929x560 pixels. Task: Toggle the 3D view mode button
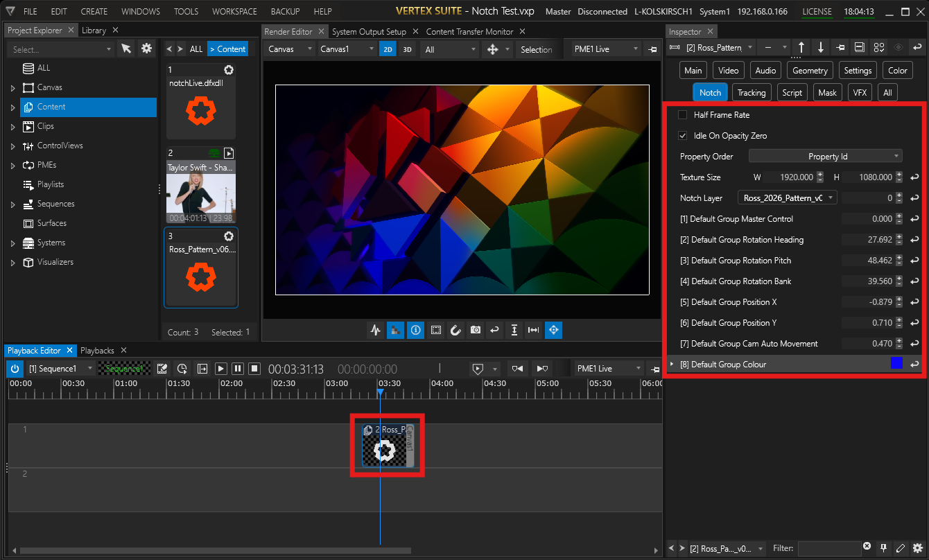(x=408, y=49)
